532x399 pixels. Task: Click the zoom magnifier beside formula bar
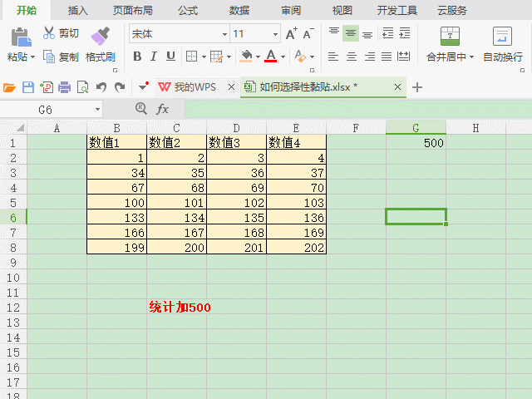(x=141, y=109)
